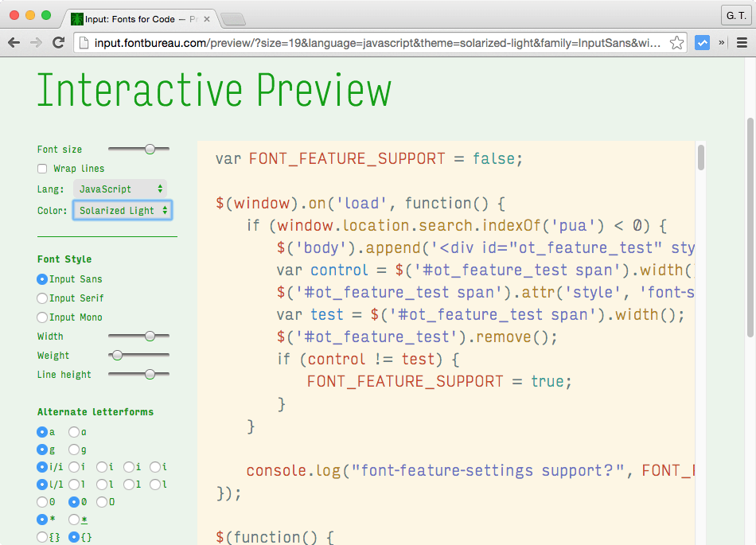
Task: Open a new browser tab
Action: point(232,18)
